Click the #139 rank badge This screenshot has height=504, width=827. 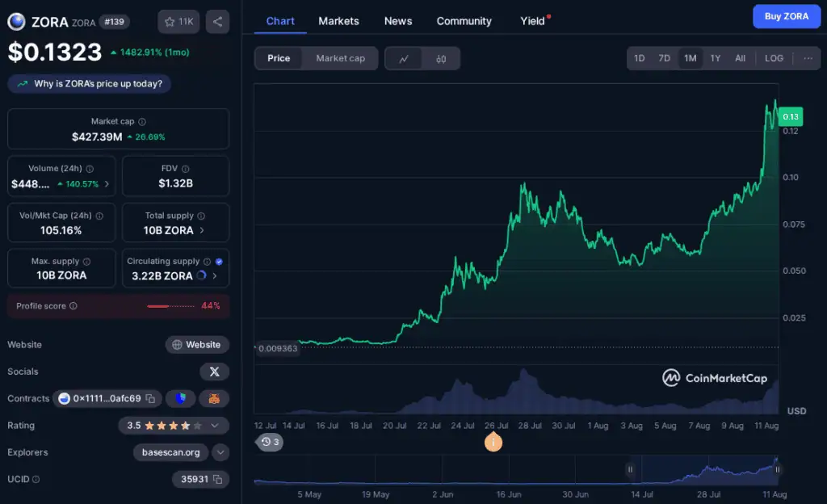[x=115, y=22]
